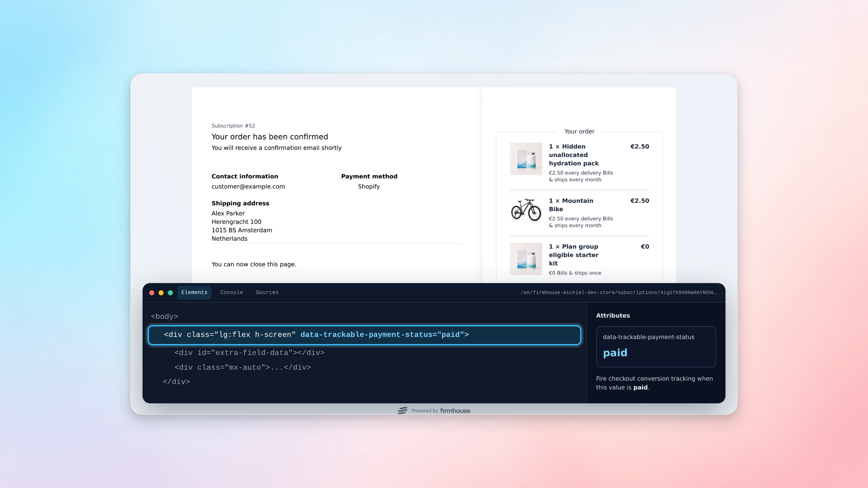Click the Fire checkout conversion tracking note
This screenshot has height=488, width=868.
tap(654, 383)
